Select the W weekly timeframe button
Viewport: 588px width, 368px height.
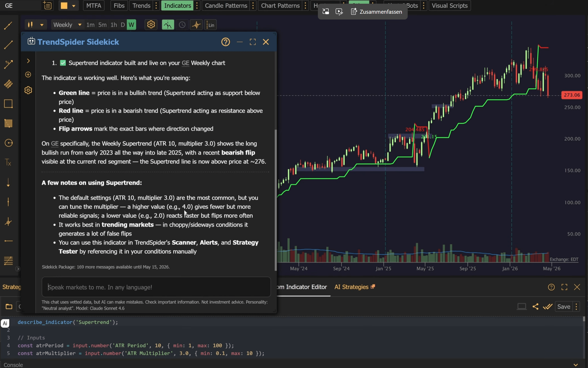click(x=131, y=25)
